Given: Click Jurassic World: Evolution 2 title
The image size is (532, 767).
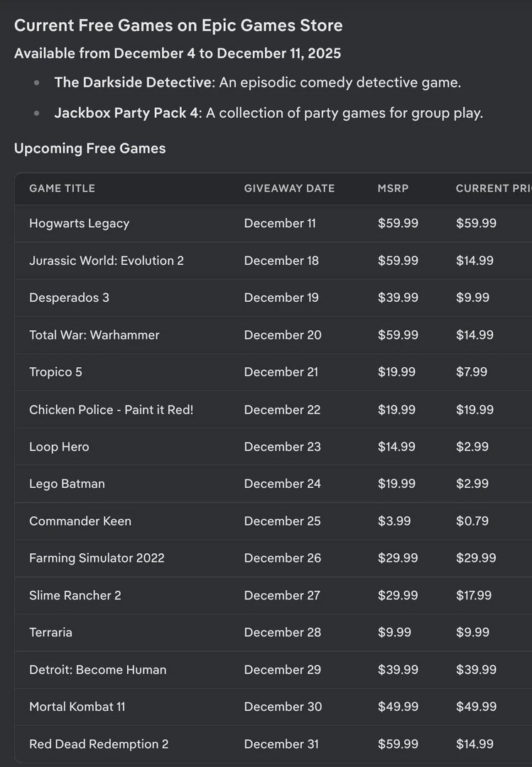Looking at the screenshot, I should pos(107,261).
